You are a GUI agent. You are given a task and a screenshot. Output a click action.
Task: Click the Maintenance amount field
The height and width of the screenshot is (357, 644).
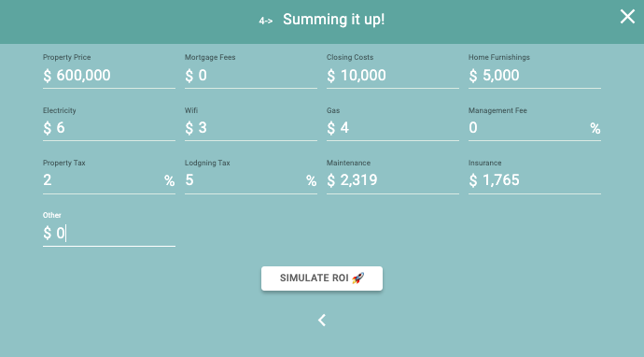(x=393, y=180)
